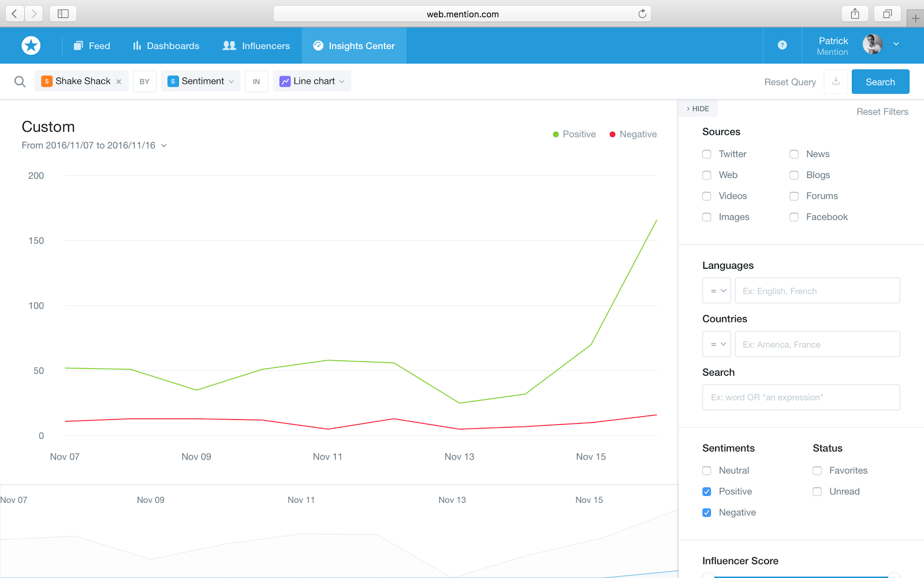Go back with browser back arrow
This screenshot has height=578, width=924.
point(15,14)
